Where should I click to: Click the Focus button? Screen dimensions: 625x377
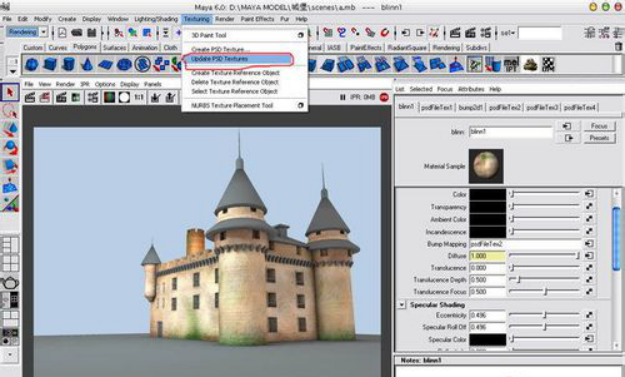pos(599,126)
